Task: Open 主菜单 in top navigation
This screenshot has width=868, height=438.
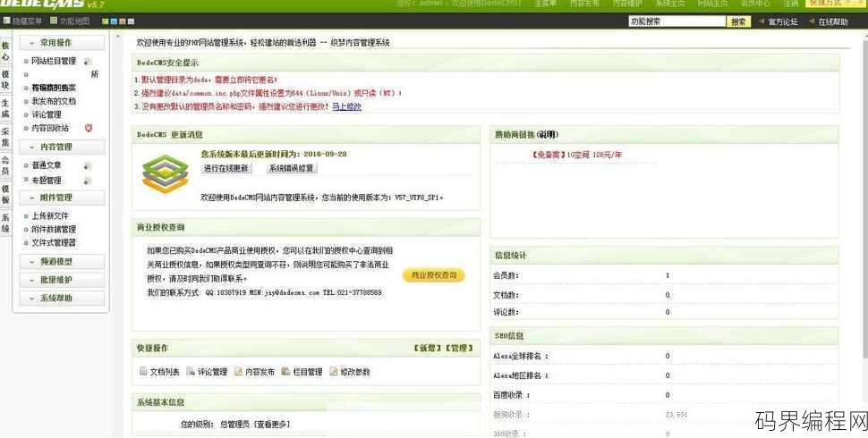Action: (x=545, y=4)
